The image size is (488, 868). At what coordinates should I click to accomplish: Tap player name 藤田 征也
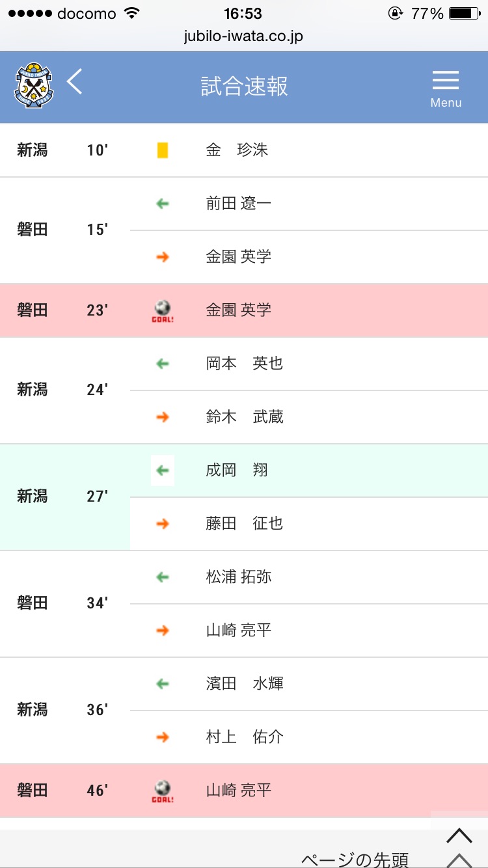pyautogui.click(x=244, y=524)
